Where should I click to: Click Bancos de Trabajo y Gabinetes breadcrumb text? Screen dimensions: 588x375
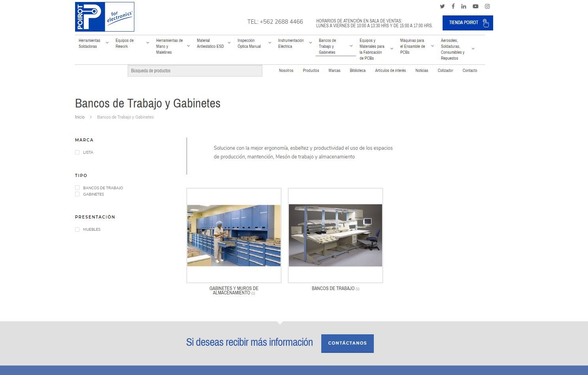click(125, 117)
